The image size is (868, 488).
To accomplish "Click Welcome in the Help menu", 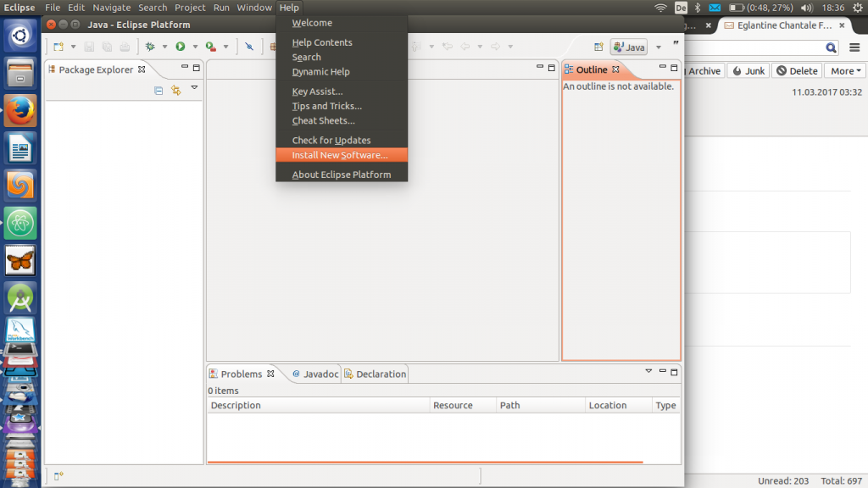I will coord(342,23).
